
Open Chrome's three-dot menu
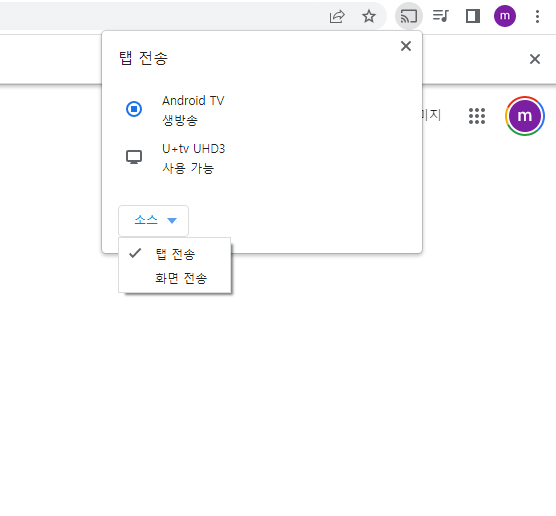click(537, 16)
